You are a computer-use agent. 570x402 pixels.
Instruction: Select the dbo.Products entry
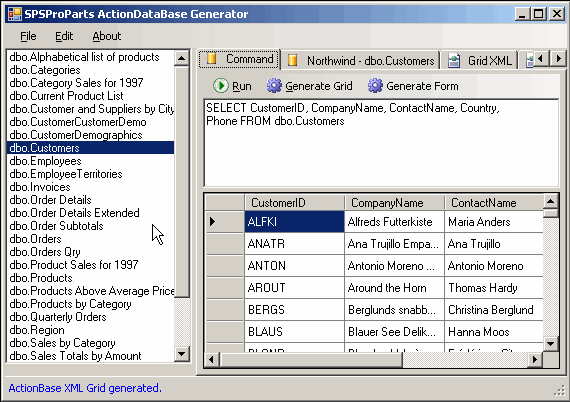pos(90,278)
